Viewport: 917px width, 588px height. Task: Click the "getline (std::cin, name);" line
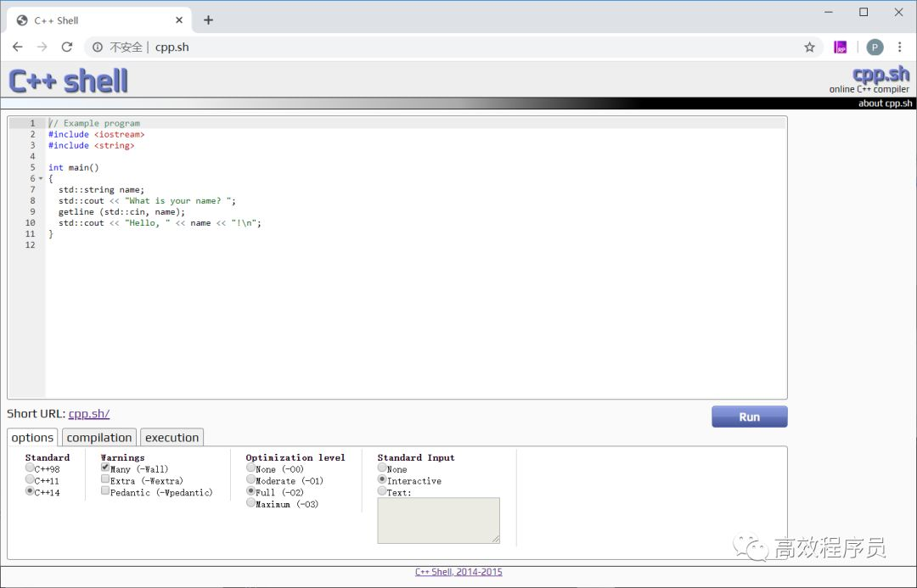[121, 212]
